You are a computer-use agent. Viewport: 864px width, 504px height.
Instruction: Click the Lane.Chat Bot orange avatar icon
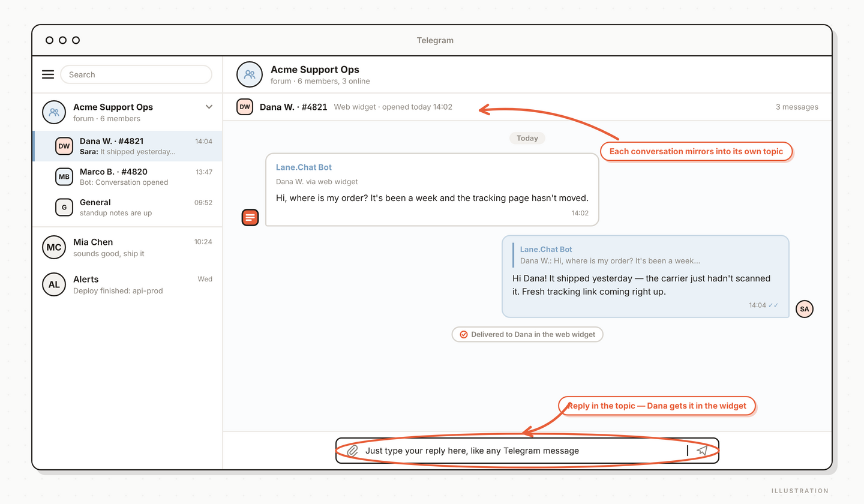(x=250, y=217)
